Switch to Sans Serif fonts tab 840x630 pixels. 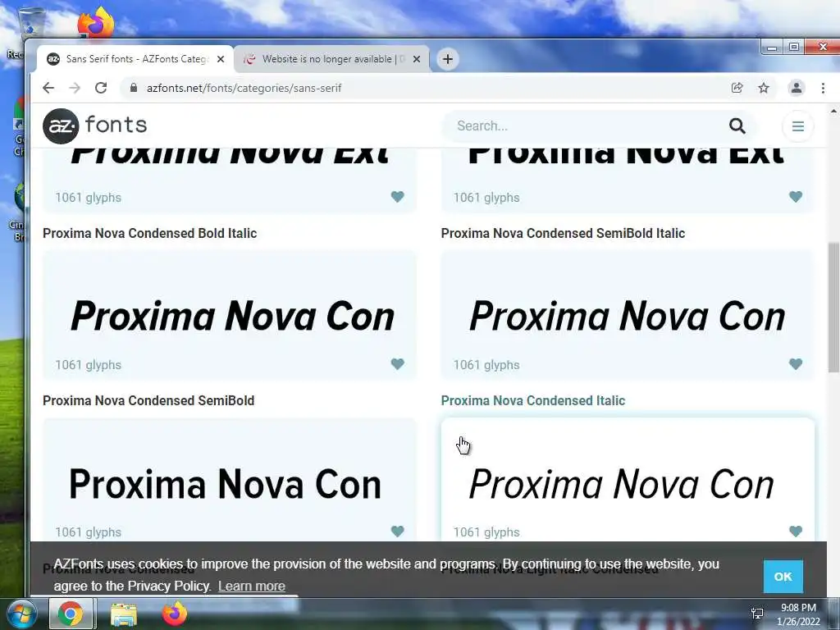tap(135, 59)
